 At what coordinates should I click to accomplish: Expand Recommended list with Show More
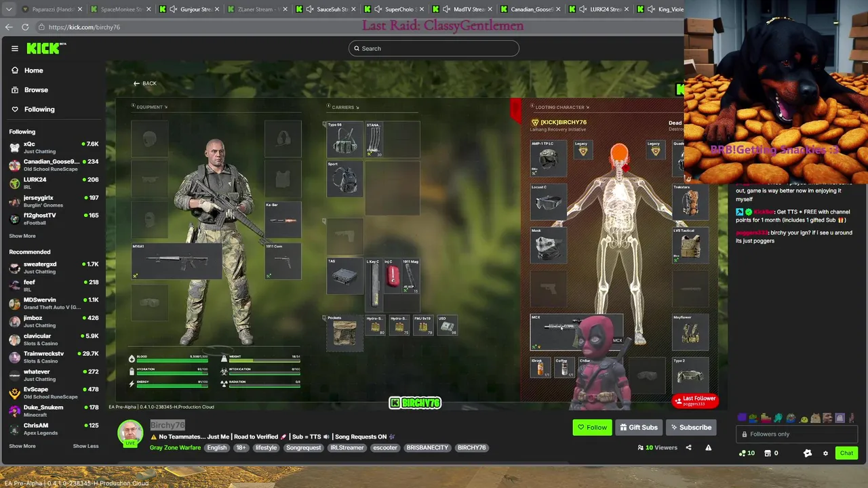tap(22, 446)
